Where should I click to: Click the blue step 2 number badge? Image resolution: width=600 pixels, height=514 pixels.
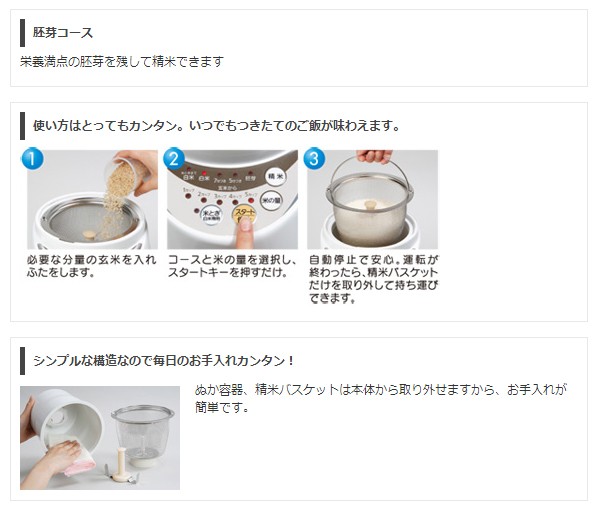pyautogui.click(x=174, y=158)
